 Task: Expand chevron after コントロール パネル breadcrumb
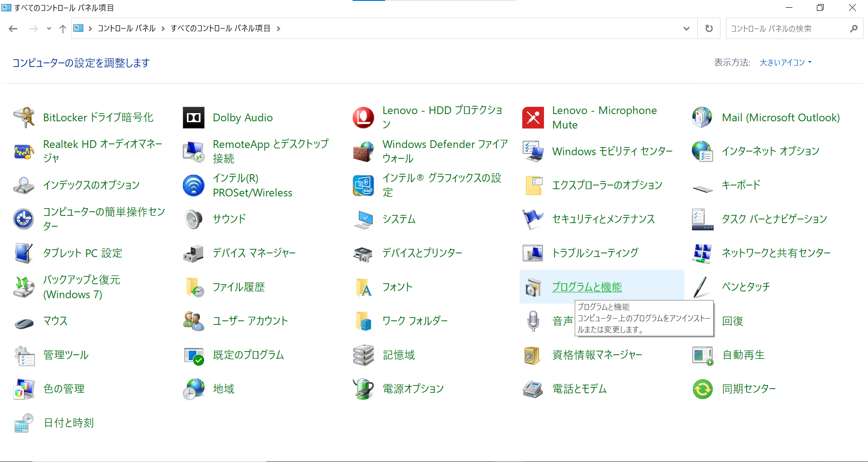pyautogui.click(x=163, y=29)
